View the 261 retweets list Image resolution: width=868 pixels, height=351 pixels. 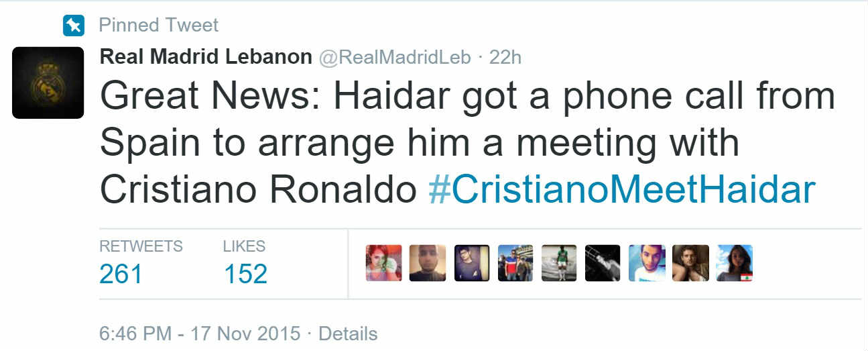pos(121,273)
